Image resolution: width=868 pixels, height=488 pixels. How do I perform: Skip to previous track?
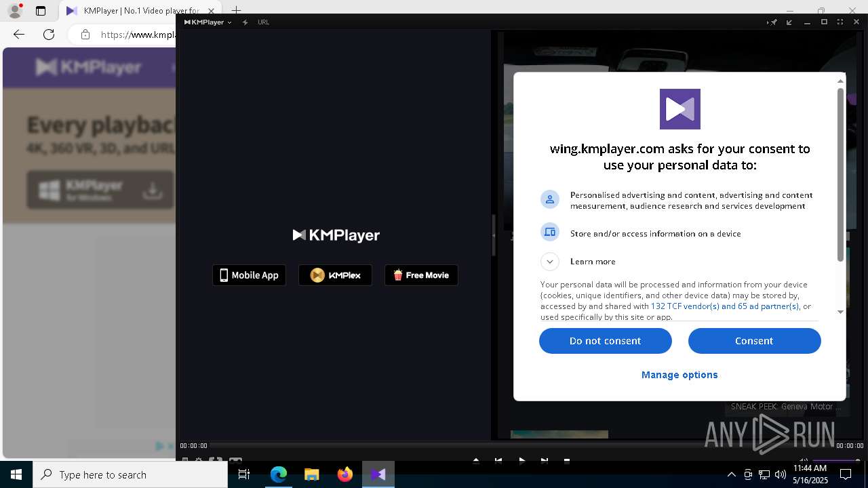click(498, 461)
